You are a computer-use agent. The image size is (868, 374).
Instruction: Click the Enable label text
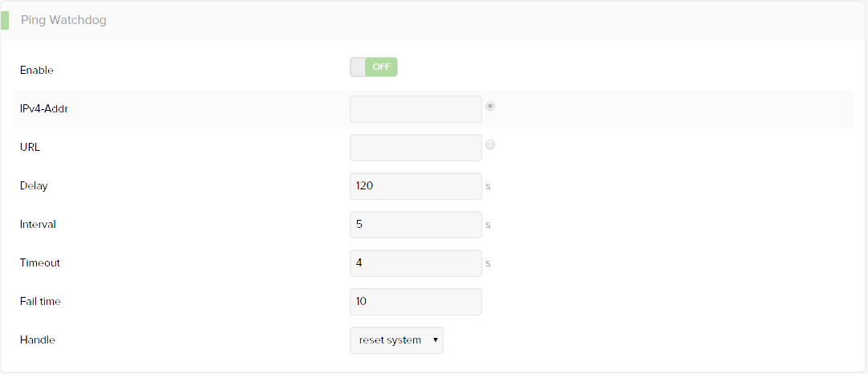click(x=37, y=71)
